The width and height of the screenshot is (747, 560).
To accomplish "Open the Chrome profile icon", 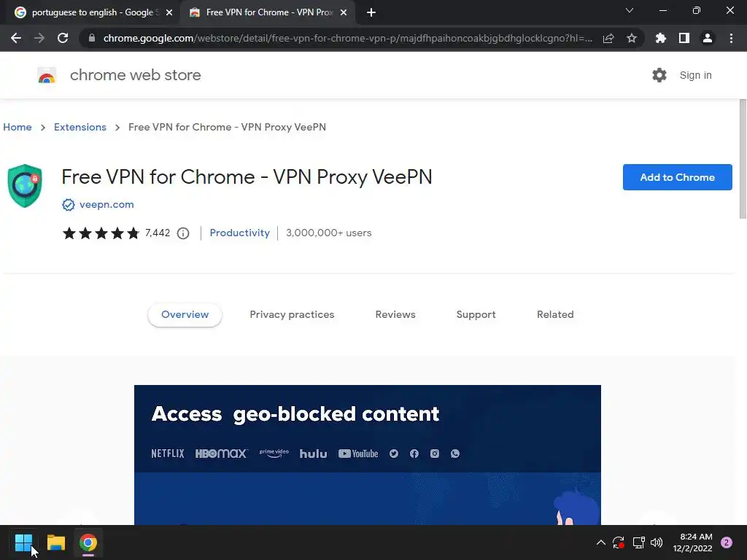I will 708,39.
